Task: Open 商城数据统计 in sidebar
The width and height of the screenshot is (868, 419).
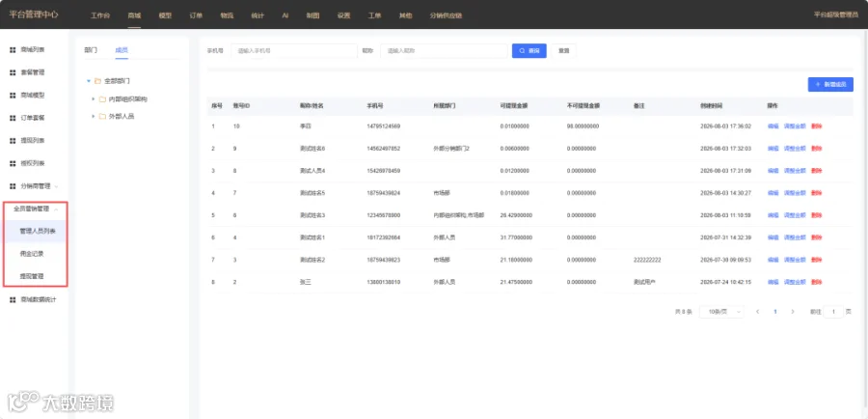Action: 39,300
